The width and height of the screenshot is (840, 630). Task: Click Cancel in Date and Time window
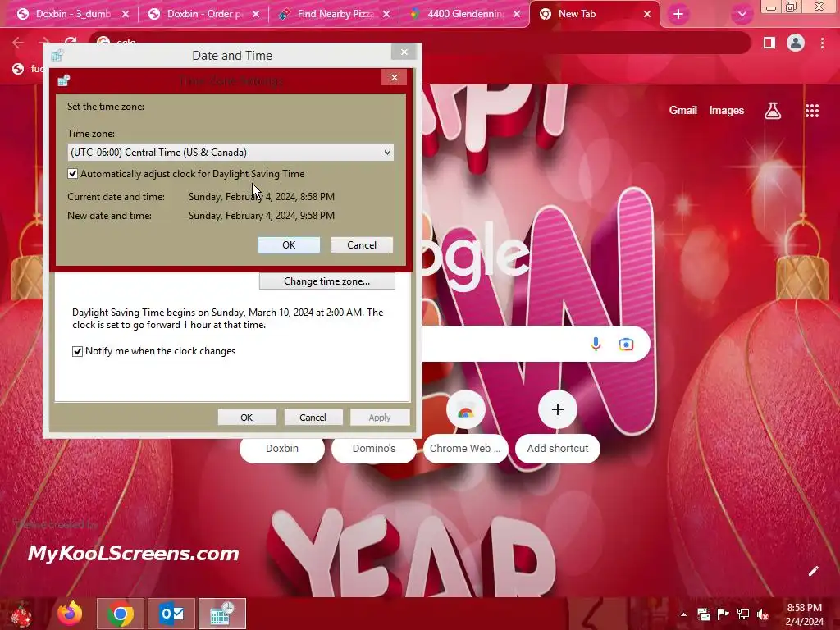pyautogui.click(x=313, y=418)
